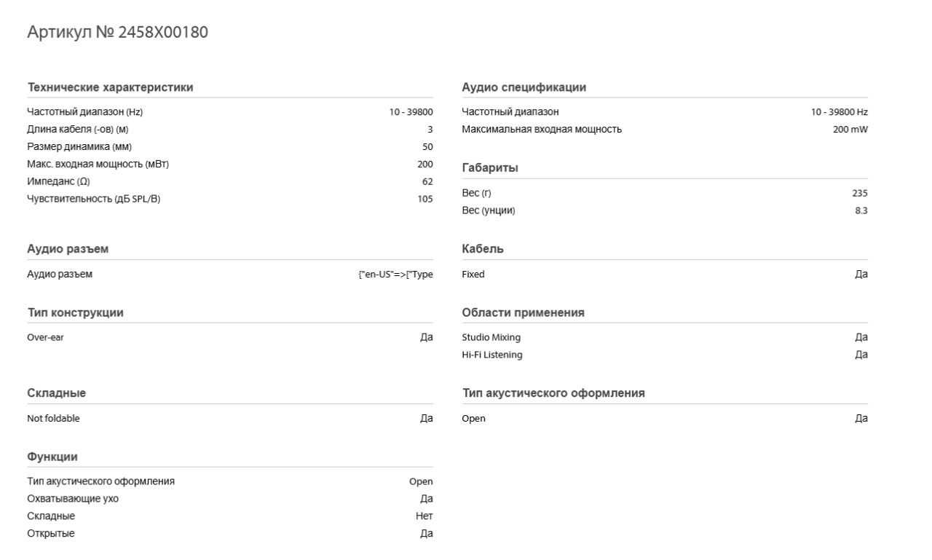Image resolution: width=932 pixels, height=560 pixels.
Task: Click the Длина кабеля (-ов) (м) label
Action: tap(78, 130)
